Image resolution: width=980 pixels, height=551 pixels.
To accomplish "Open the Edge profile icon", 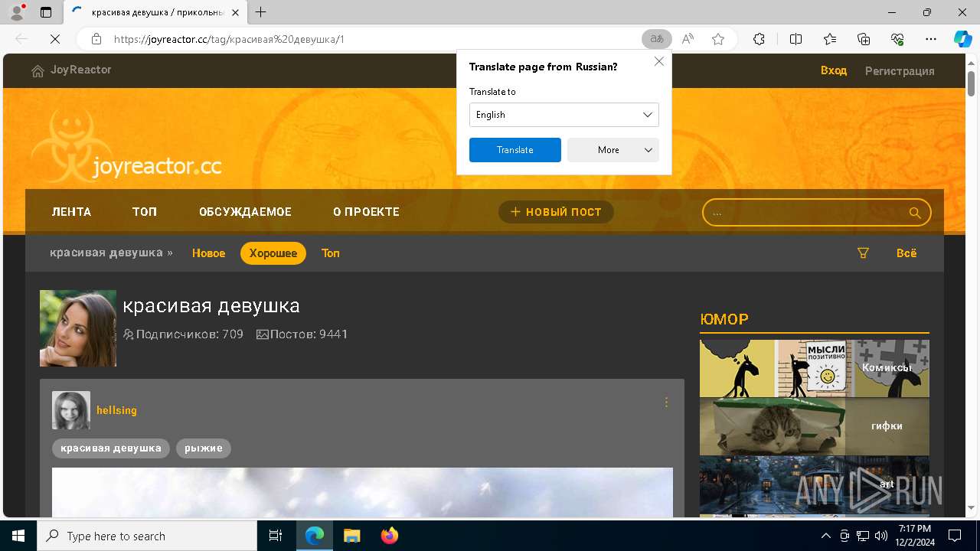I will click(17, 12).
